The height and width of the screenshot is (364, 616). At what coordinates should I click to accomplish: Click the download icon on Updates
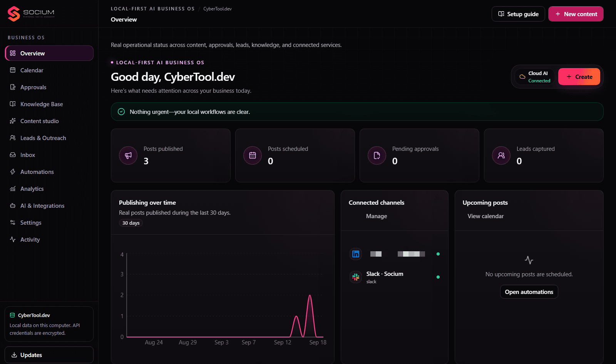(14, 355)
